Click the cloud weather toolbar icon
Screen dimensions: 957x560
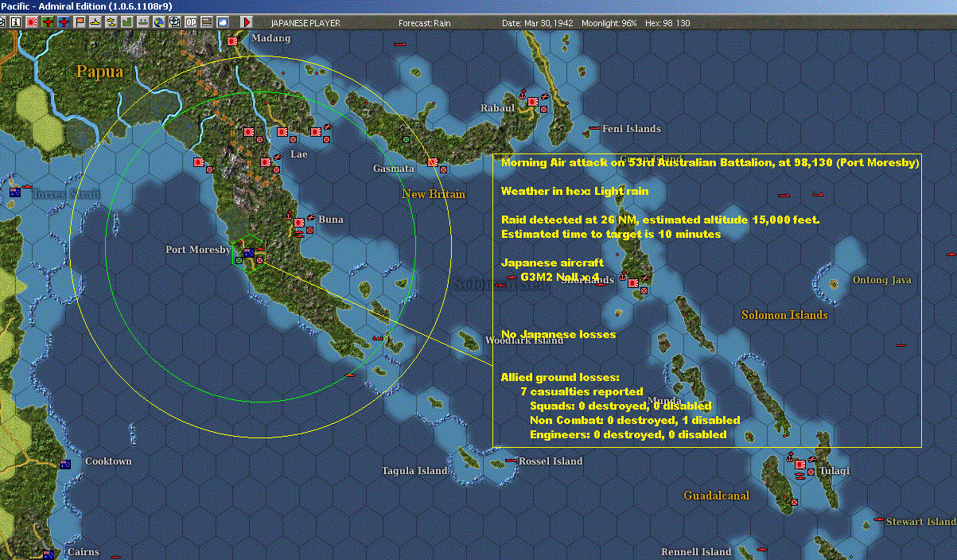(223, 23)
